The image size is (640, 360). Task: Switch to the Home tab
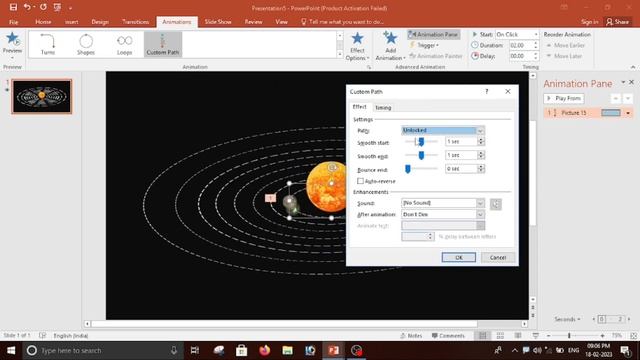coord(43,22)
